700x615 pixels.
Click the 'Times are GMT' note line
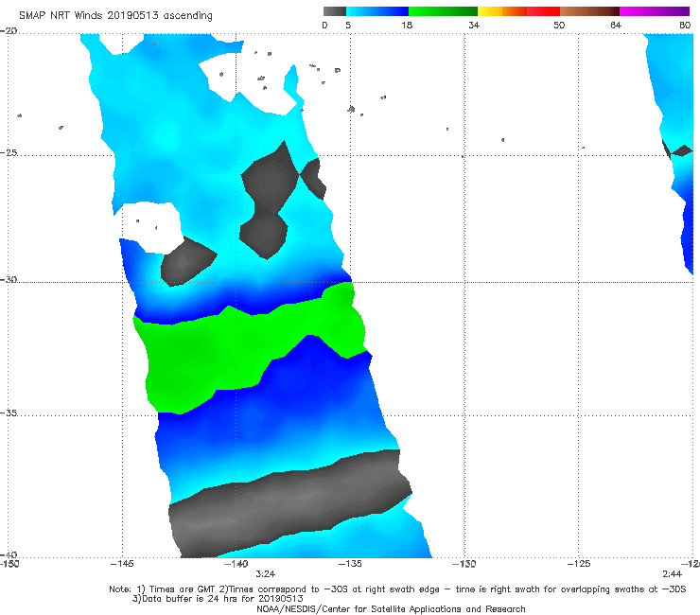(397, 589)
